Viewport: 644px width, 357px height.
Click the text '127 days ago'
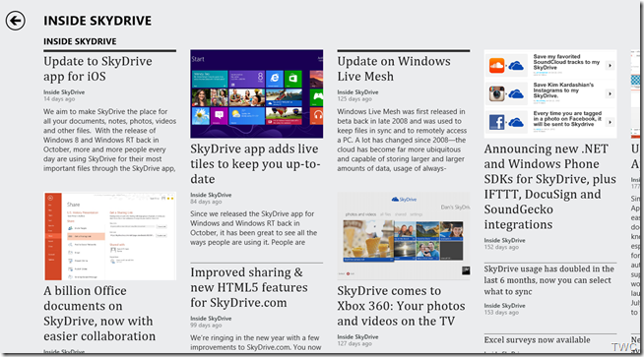(x=354, y=343)
